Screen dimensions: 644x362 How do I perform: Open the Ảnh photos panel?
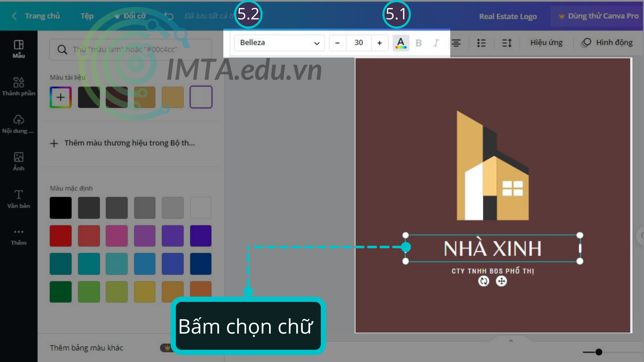tap(19, 161)
